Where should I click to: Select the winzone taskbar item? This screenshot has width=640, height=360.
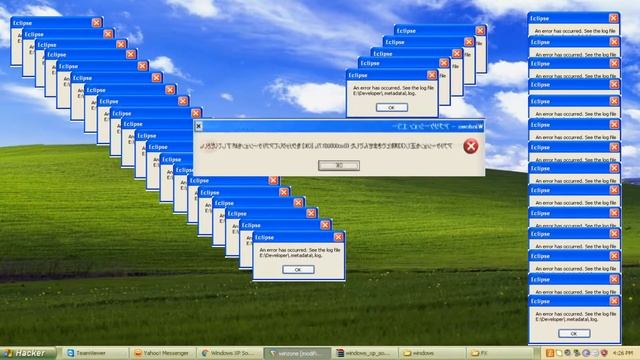point(297,353)
